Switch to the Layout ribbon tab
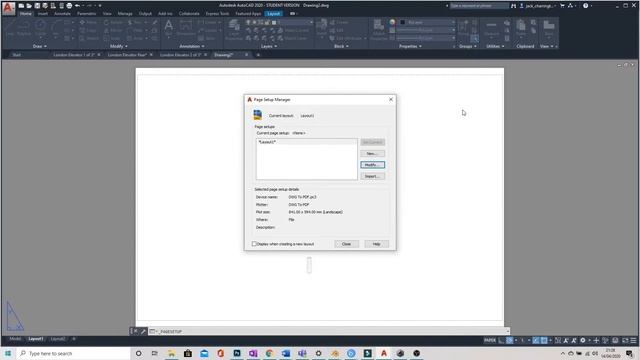Viewport: 640px width, 360px height. pos(273,13)
